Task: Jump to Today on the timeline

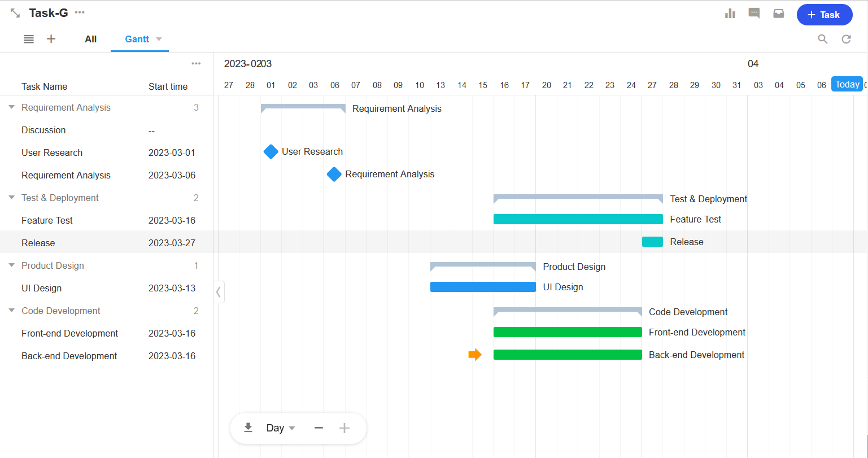Action: (847, 84)
